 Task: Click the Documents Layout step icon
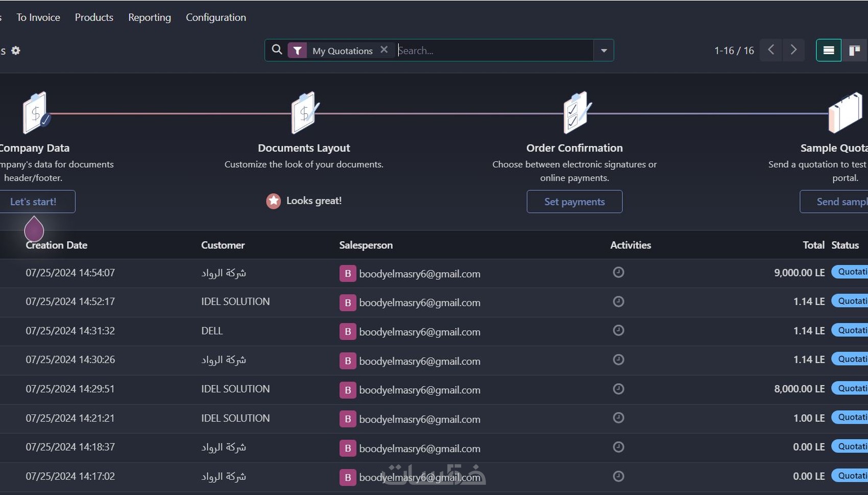[x=304, y=113]
